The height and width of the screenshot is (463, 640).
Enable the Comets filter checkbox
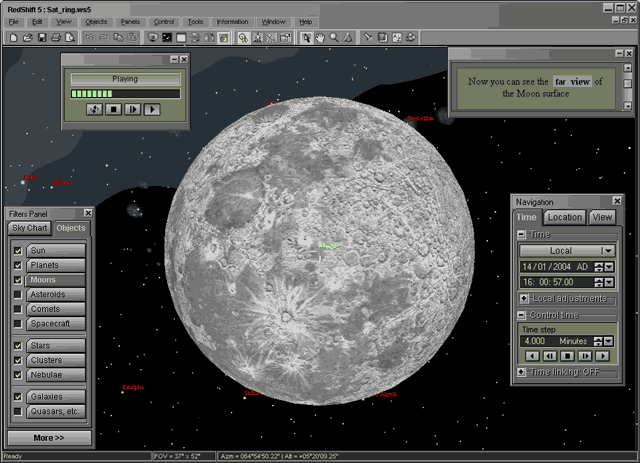(x=18, y=309)
